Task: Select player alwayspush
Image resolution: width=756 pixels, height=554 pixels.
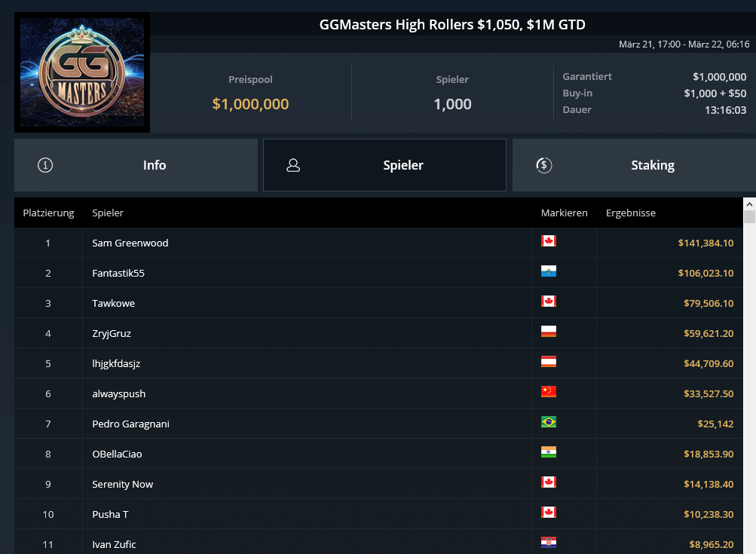Action: [x=118, y=393]
